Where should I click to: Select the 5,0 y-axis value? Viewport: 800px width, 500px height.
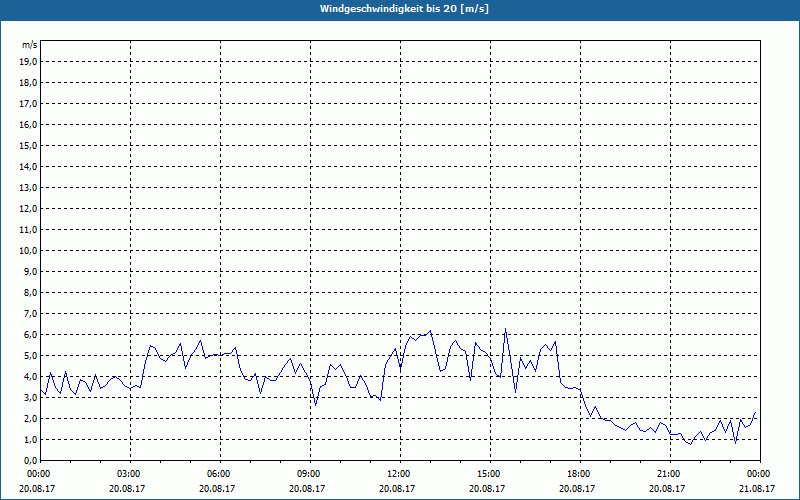tap(30, 355)
